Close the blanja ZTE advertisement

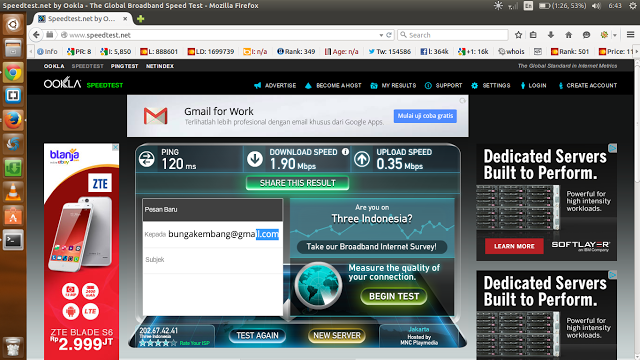[115, 147]
